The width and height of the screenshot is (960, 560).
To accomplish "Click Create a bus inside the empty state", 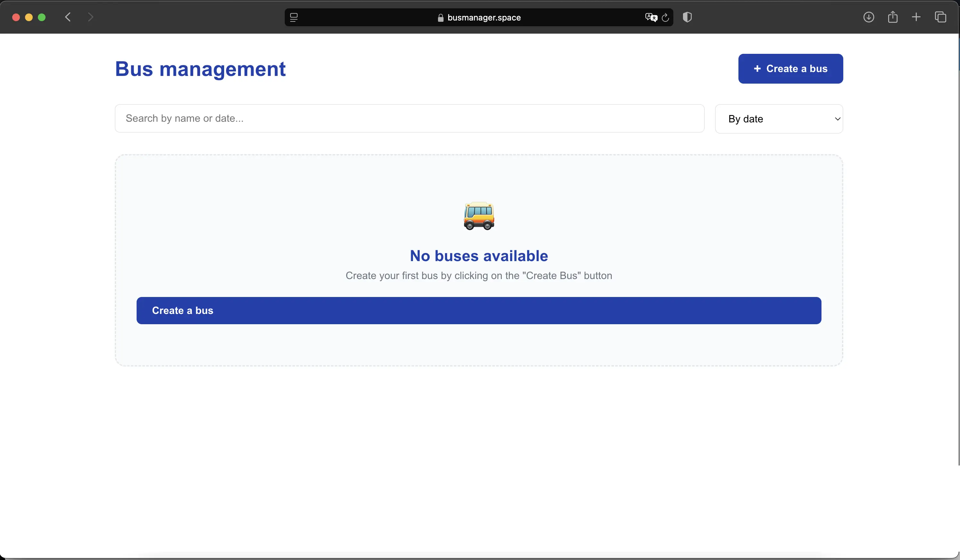I will coord(479,310).
